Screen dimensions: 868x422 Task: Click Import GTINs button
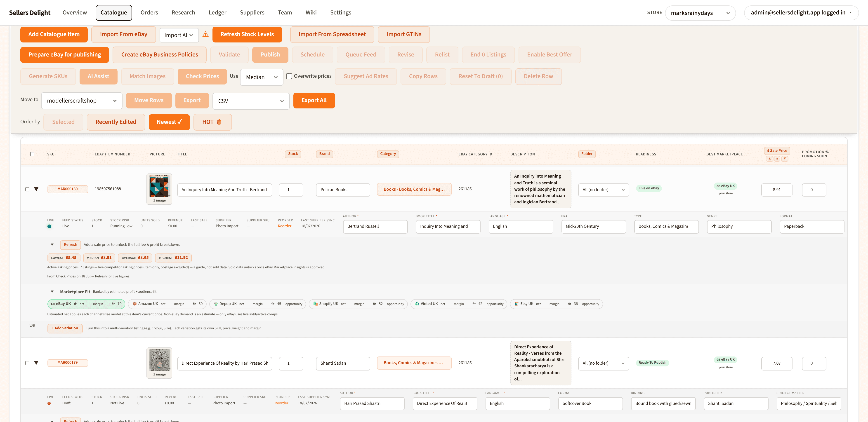pyautogui.click(x=404, y=34)
